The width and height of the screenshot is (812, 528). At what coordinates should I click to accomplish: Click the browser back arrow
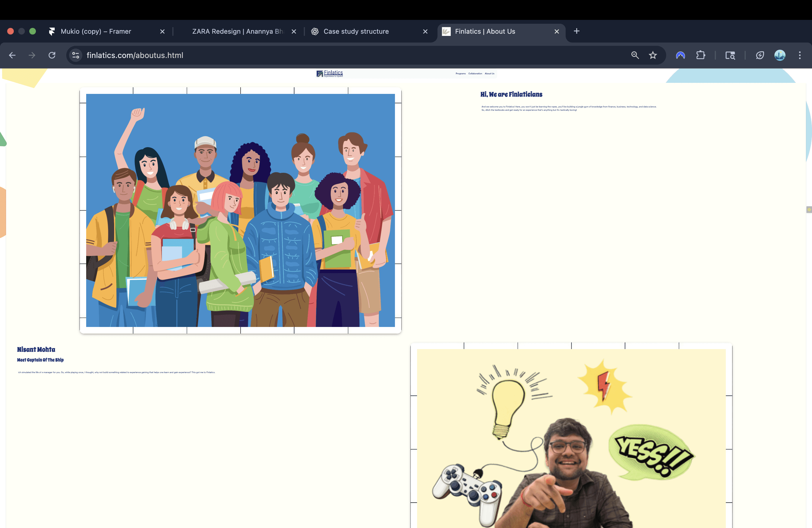12,55
